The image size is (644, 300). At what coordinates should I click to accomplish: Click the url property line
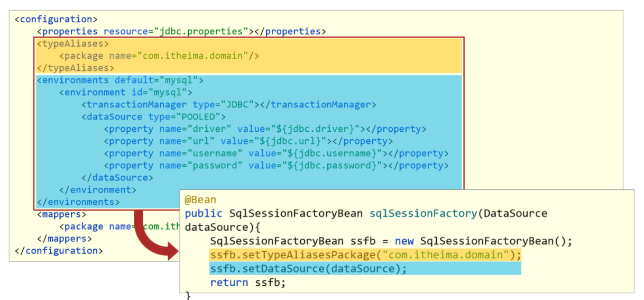pyautogui.click(x=248, y=141)
